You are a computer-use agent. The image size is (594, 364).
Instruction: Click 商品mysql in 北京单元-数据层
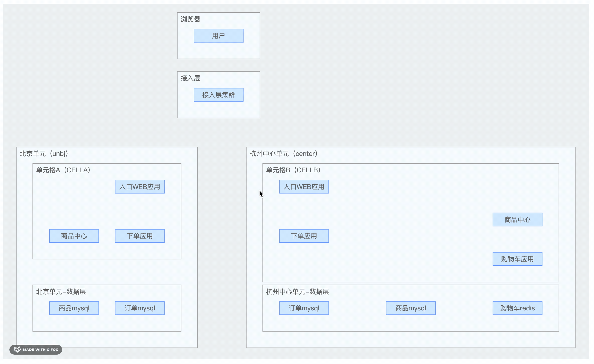point(74,308)
